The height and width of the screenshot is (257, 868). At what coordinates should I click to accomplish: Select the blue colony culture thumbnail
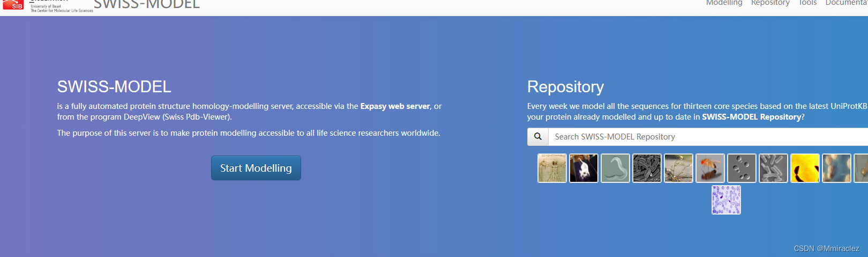[836, 168]
